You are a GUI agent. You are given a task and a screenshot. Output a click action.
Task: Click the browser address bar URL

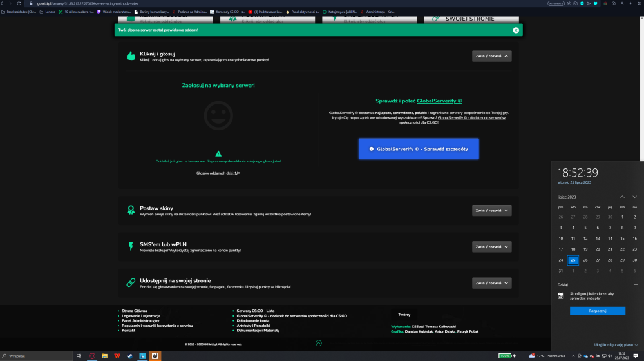coord(88,3)
